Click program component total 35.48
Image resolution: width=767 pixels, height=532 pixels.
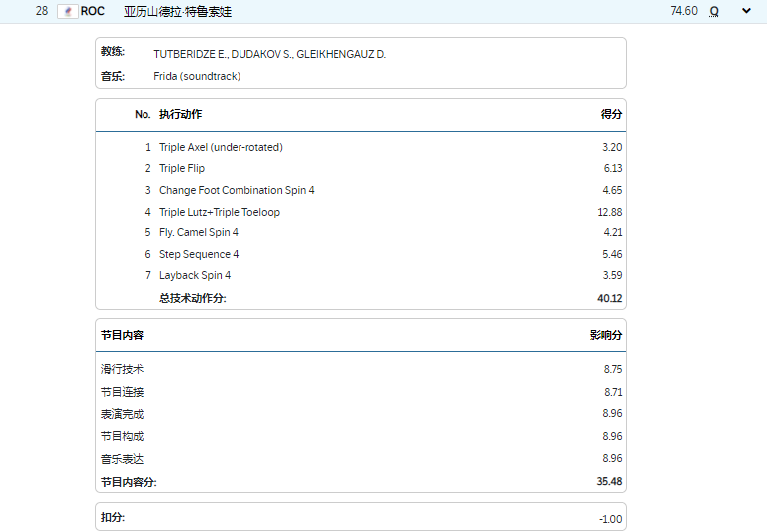pyautogui.click(x=609, y=482)
